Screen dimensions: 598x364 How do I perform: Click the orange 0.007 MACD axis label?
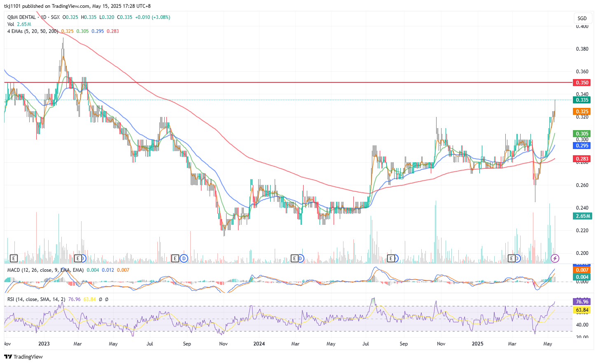[582, 270]
